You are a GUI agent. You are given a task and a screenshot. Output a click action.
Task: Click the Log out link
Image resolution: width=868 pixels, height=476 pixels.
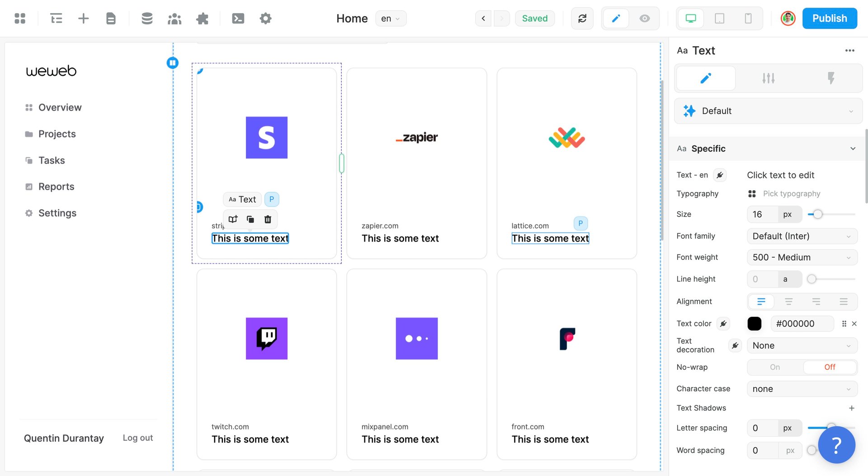tap(138, 438)
